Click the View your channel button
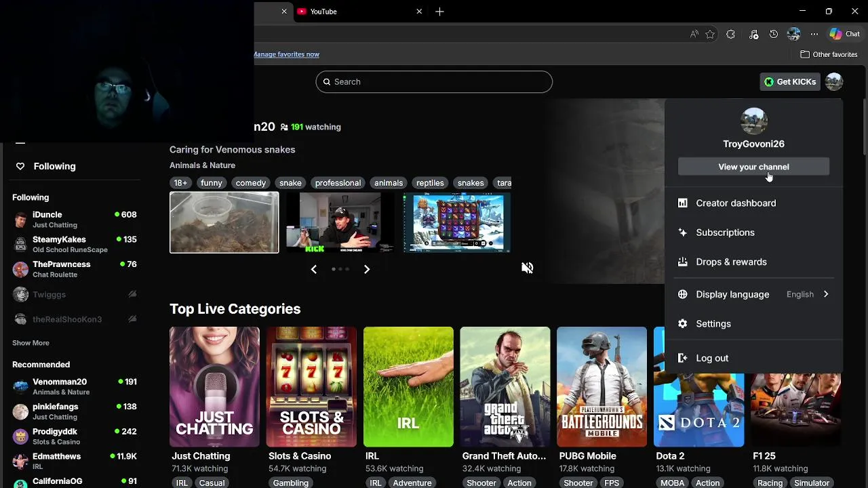Viewport: 868px width, 488px height. click(x=753, y=167)
